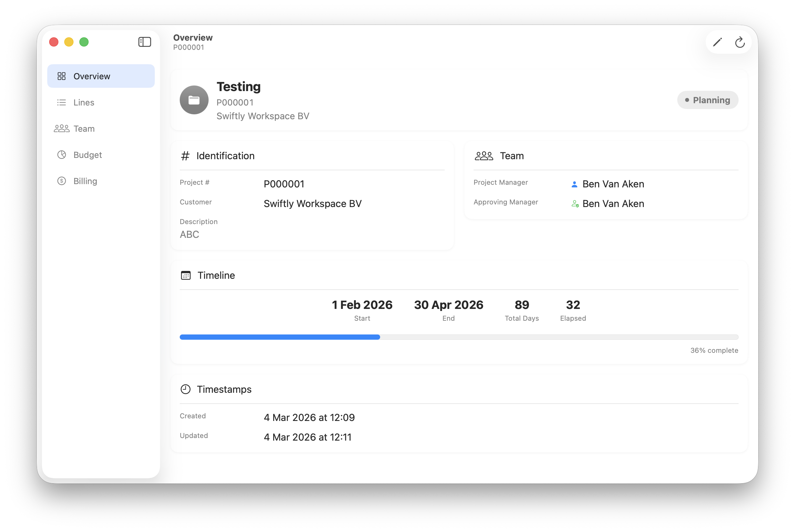Image resolution: width=795 pixels, height=532 pixels.
Task: Click the blue Project Manager person icon
Action: point(574,184)
